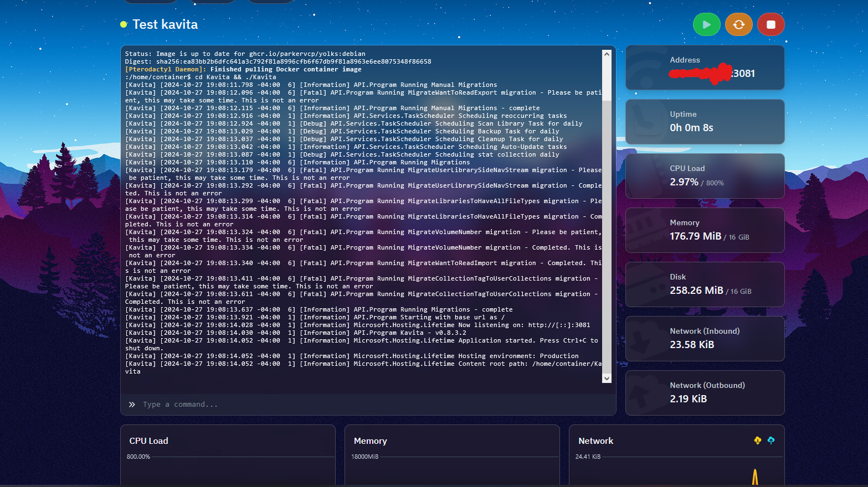Click the 24.41 KiB network axis label

tap(588, 457)
